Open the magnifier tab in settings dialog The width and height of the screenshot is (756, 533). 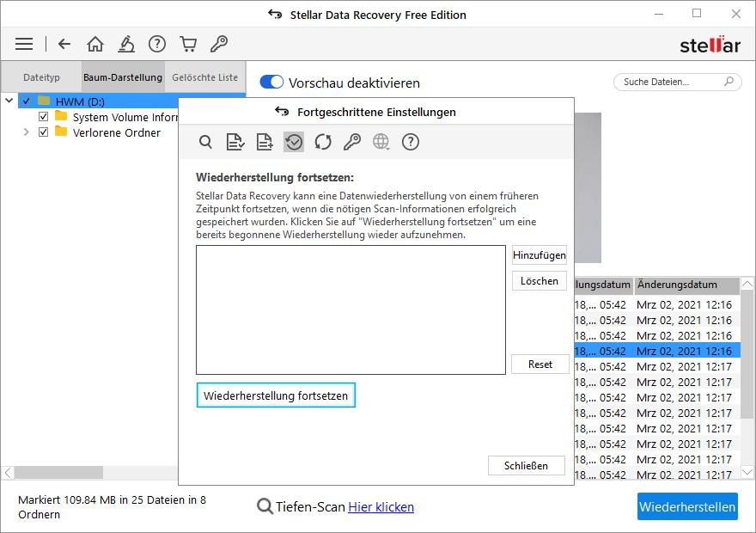(205, 142)
